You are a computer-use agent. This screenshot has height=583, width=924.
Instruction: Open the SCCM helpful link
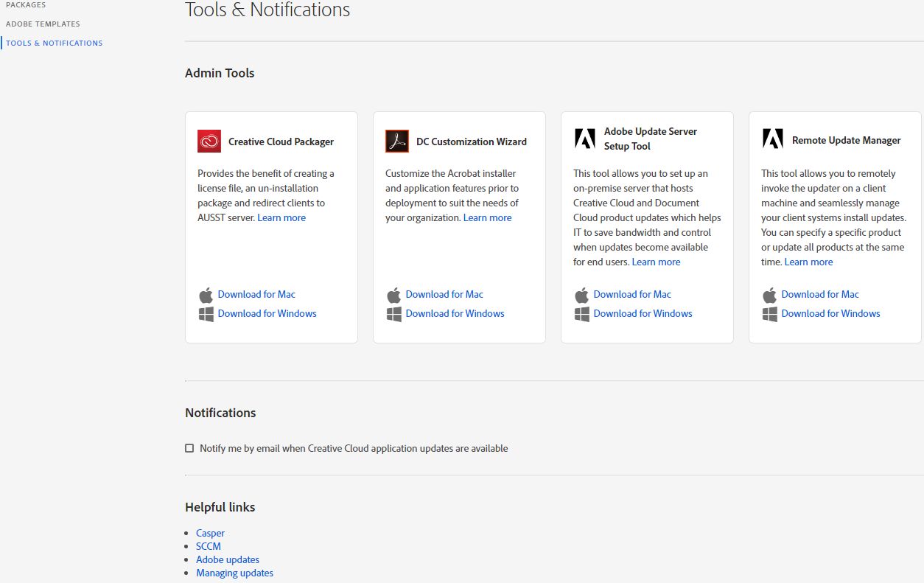tap(209, 546)
